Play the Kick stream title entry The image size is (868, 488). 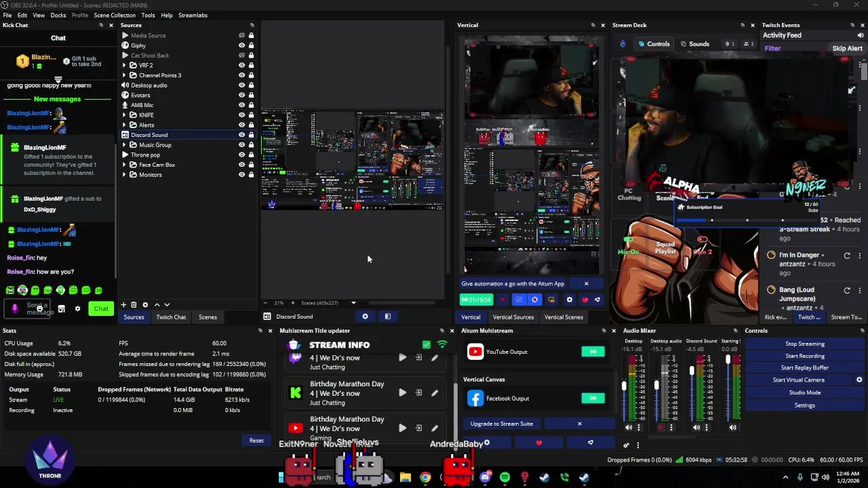coord(403,392)
